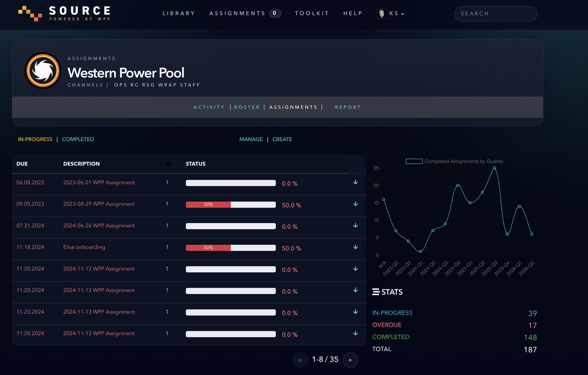Click the STATUS column header

(x=196, y=164)
